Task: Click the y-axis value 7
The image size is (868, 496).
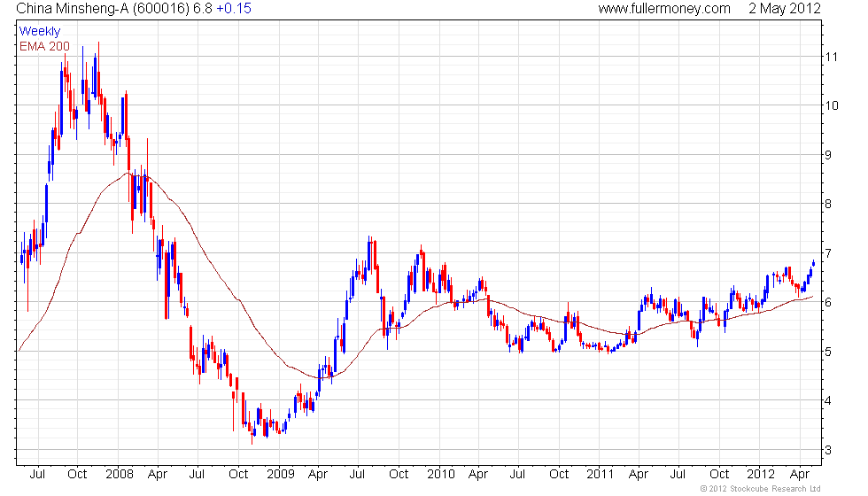Action: click(x=828, y=253)
